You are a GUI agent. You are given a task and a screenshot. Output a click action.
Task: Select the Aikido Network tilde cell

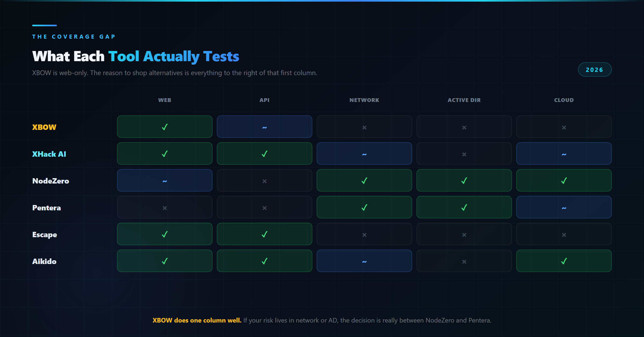[x=364, y=261]
